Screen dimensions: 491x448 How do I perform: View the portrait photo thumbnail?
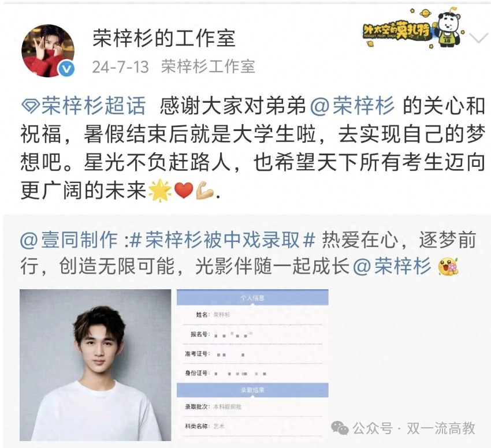click(x=95, y=365)
